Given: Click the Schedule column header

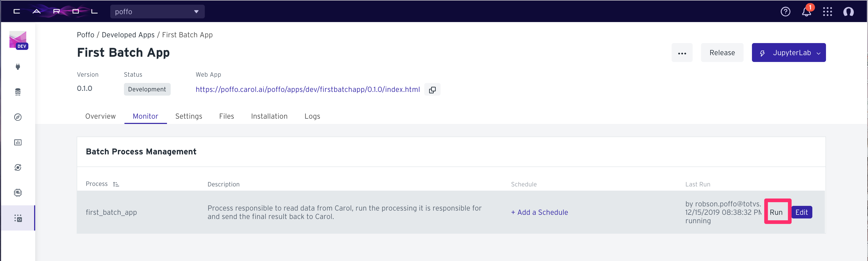Looking at the screenshot, I should tap(524, 185).
